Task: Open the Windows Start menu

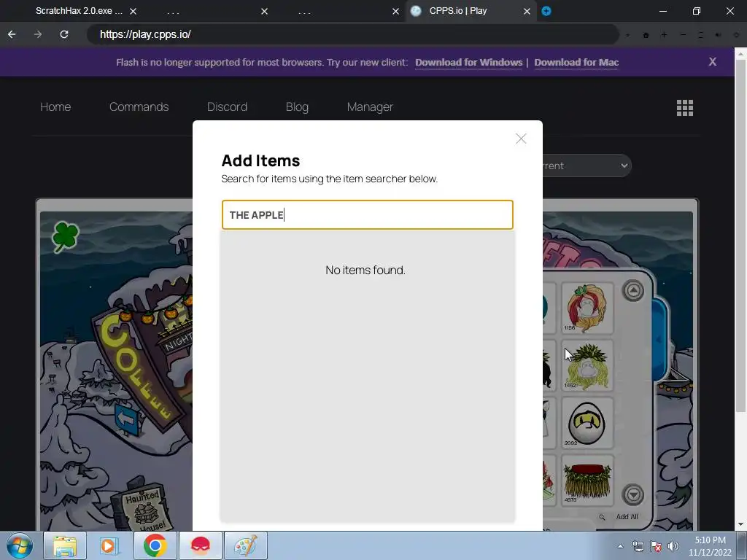Action: pyautogui.click(x=20, y=545)
